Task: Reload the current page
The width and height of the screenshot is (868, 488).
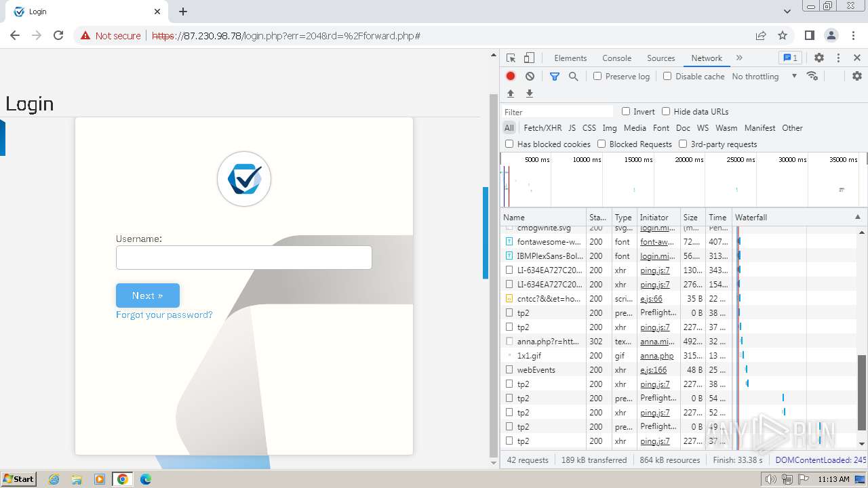Action: click(x=58, y=35)
